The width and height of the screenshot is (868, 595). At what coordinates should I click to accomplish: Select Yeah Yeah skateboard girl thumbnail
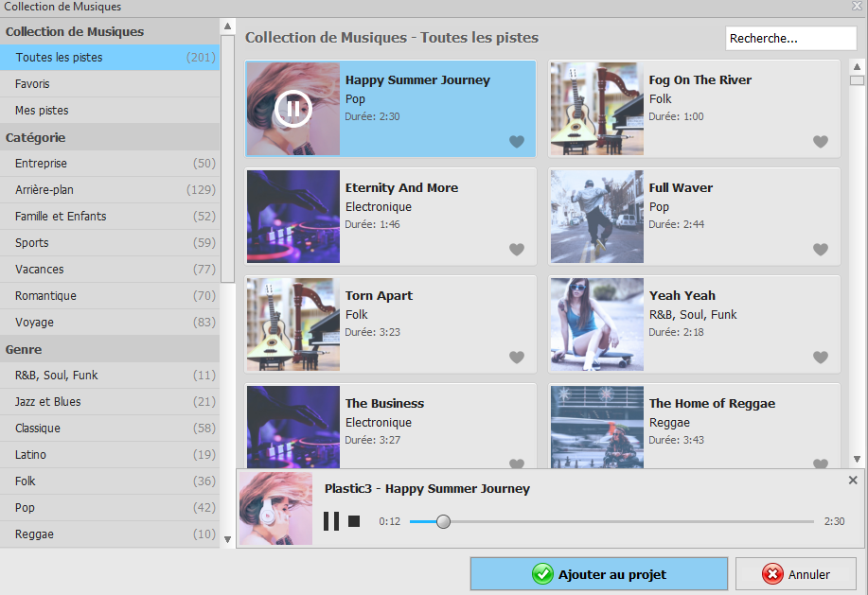[x=596, y=324]
